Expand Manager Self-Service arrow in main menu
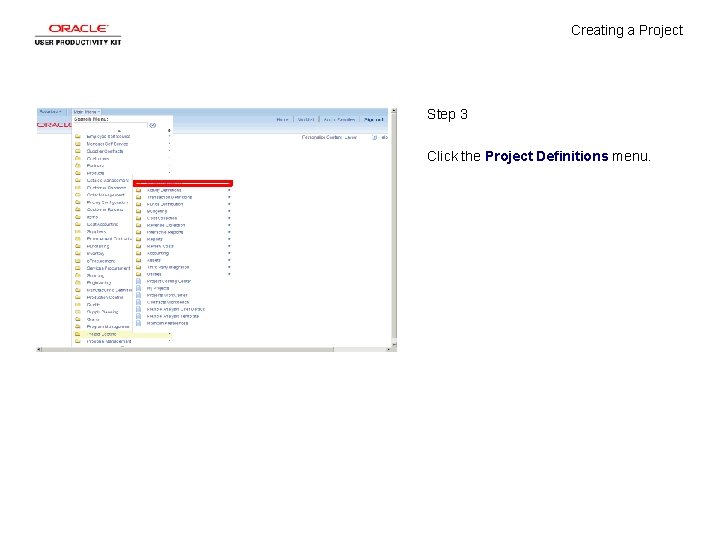This screenshot has height=540, width=720. pos(169,144)
